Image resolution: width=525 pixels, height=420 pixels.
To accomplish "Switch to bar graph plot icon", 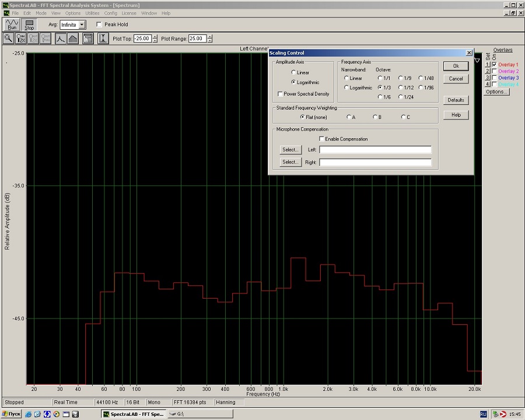I will pos(73,38).
